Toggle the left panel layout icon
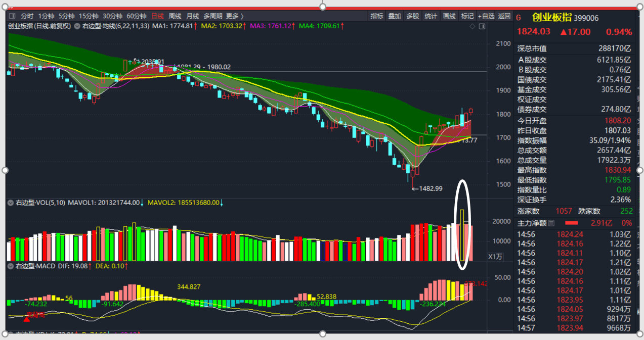Image resolution: width=644 pixels, height=340 pixels. 12,16
